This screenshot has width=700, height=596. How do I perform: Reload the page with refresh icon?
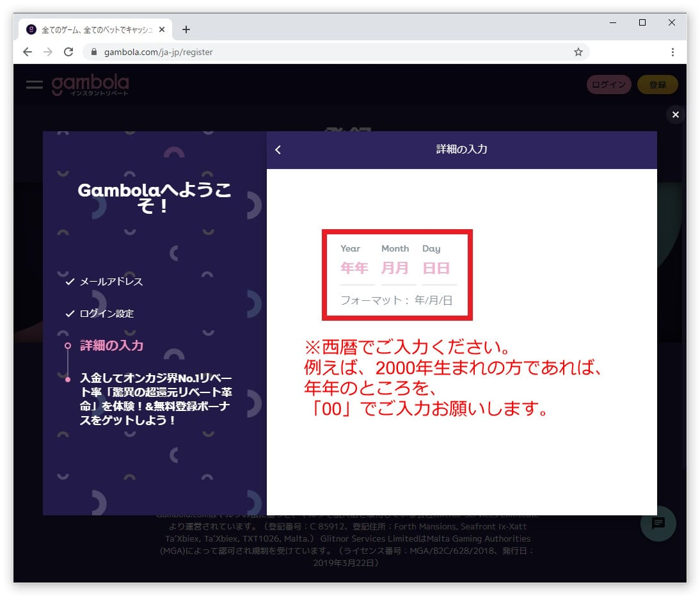pos(68,52)
